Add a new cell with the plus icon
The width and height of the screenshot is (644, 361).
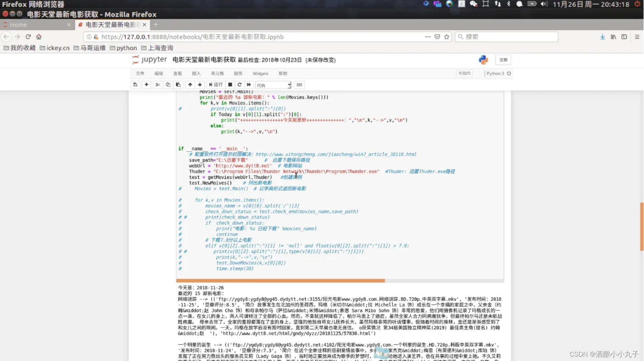[x=147, y=85]
